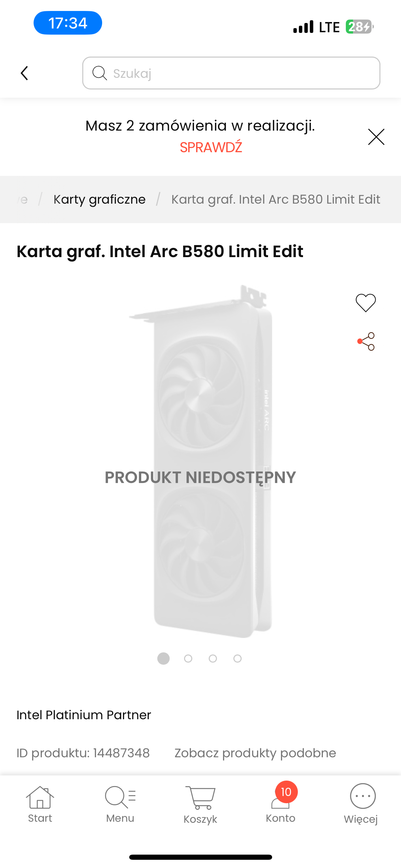
Task: Tap magnifier icon in search box
Action: (x=100, y=73)
